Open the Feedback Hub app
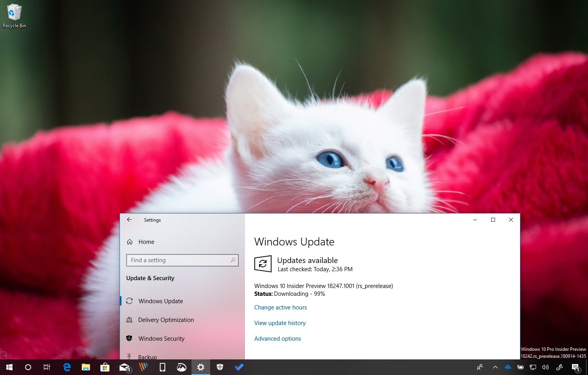The image size is (588, 375). (x=143, y=367)
